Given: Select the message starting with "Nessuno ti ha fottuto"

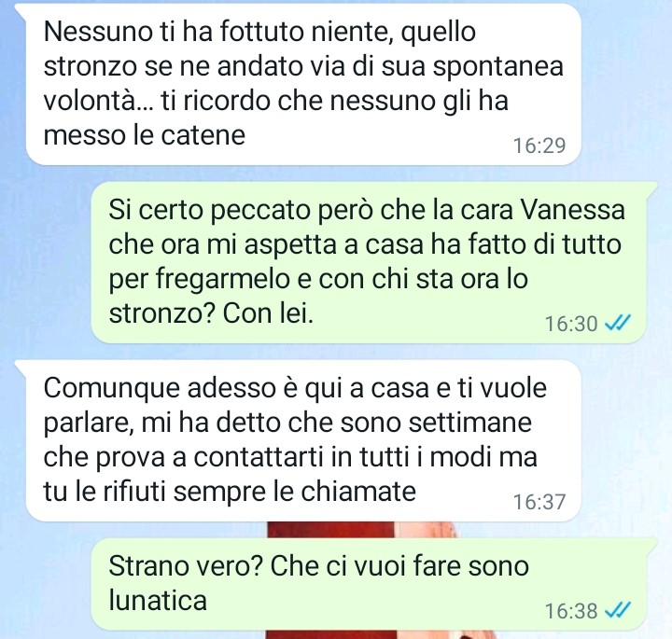Looking at the screenshot, I should [x=303, y=84].
